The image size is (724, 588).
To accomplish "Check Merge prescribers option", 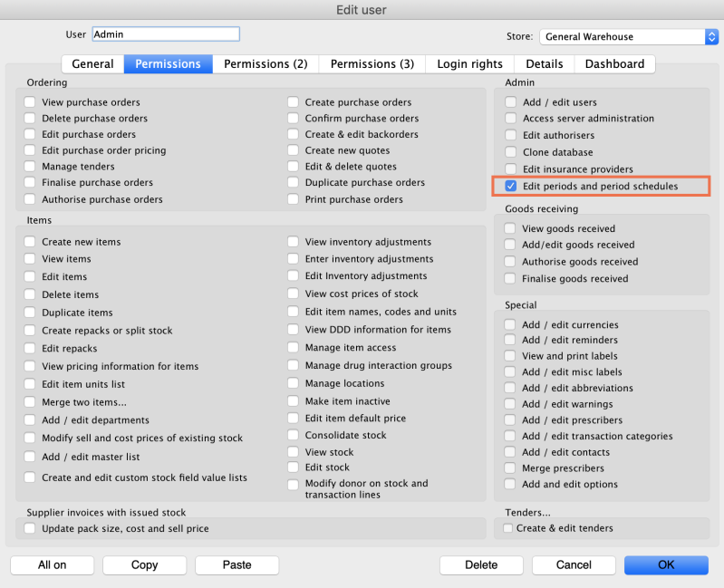I will [x=510, y=468].
